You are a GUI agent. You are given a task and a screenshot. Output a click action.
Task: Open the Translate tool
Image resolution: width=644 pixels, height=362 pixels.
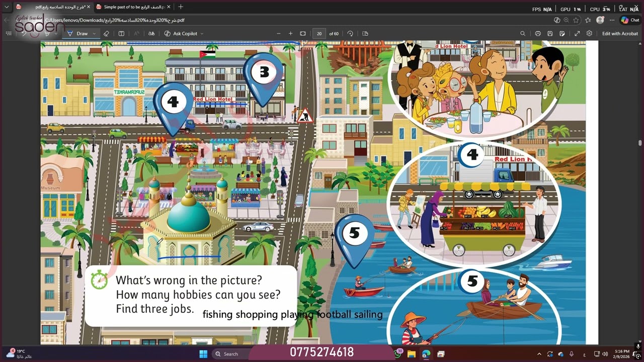(151, 34)
